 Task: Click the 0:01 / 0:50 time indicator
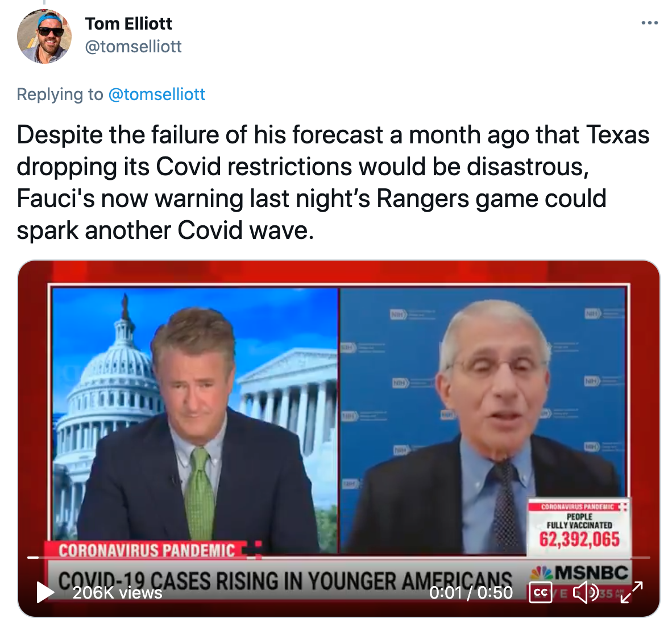tap(471, 593)
